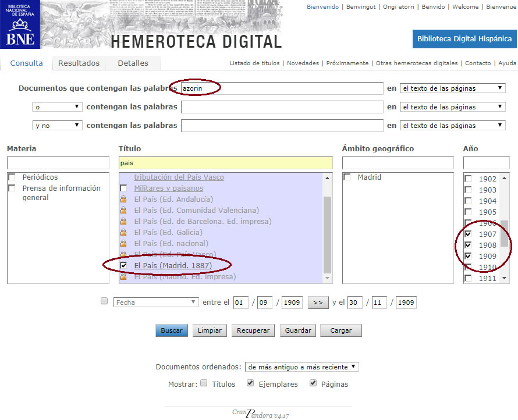Switch to the Detalles tab
The height and width of the screenshot is (420, 518).
tap(133, 63)
